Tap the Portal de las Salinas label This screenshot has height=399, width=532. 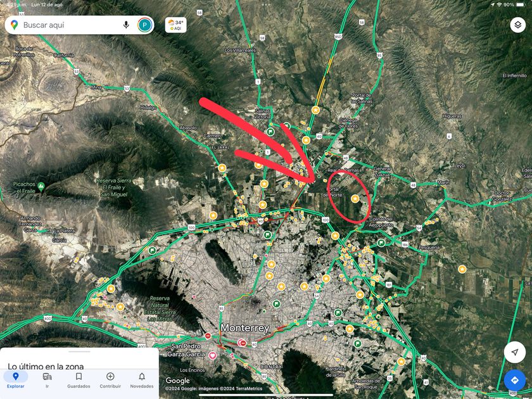pyautogui.click(x=362, y=98)
